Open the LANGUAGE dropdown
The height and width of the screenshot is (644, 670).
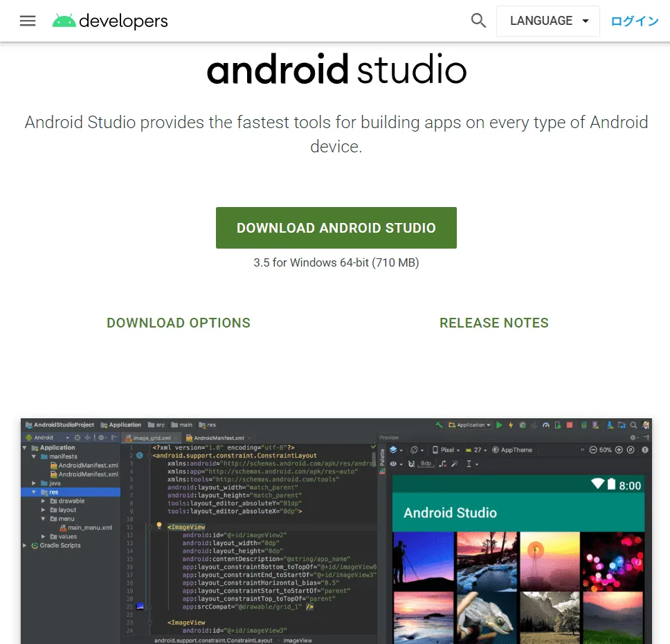pyautogui.click(x=547, y=21)
